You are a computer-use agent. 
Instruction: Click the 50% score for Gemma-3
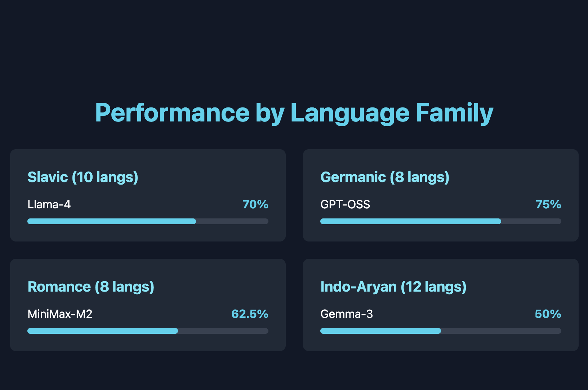(548, 314)
